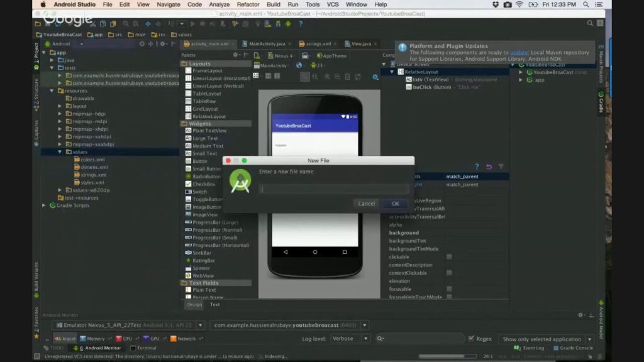
Task: Collapse the resources folder
Action: click(x=52, y=90)
